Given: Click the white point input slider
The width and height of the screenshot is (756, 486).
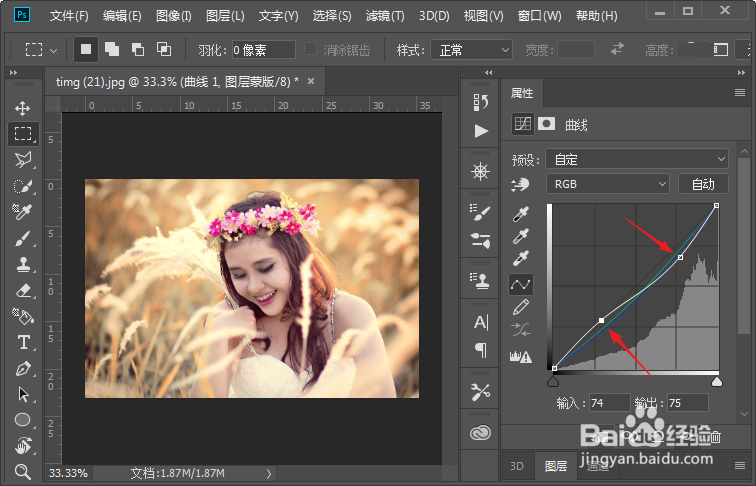Looking at the screenshot, I should click(717, 382).
